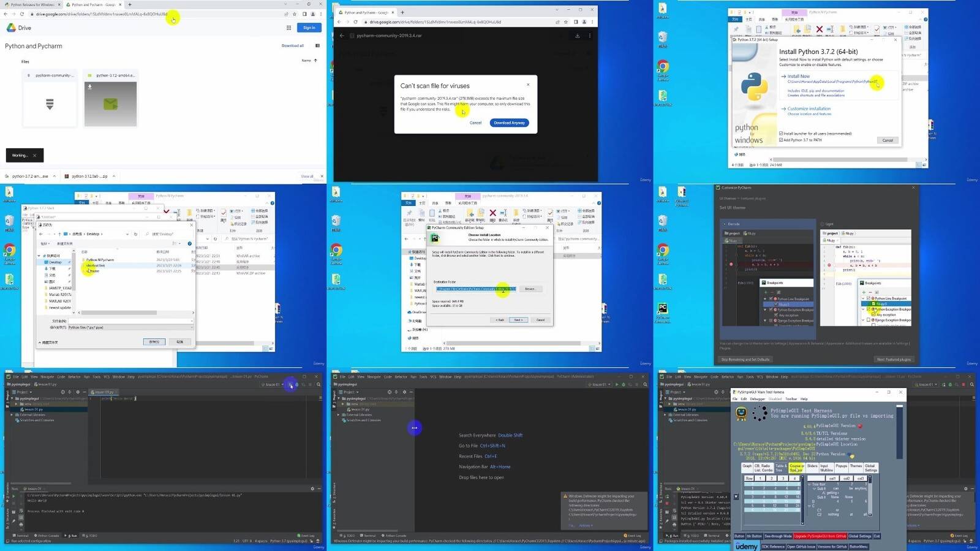The image size is (980, 551).
Task: Click 'Browse...' in PyCharm Community Setup
Action: 530,289
